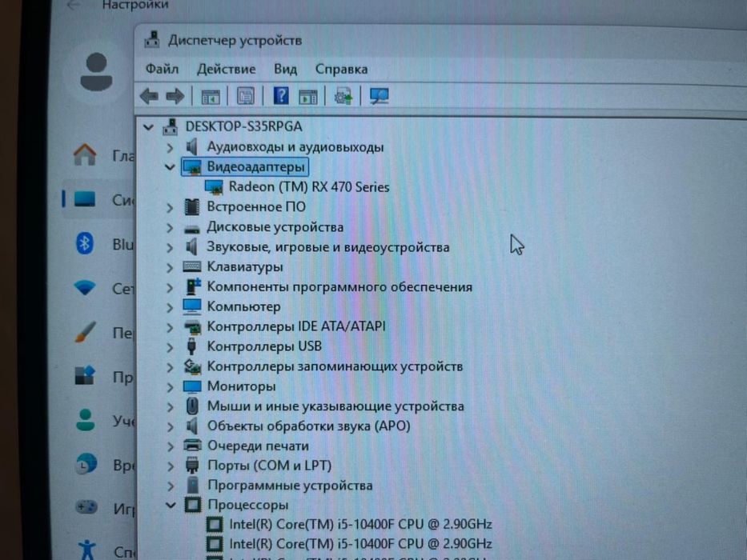Click the user avatar in Settings window
The image size is (747, 560).
96,72
